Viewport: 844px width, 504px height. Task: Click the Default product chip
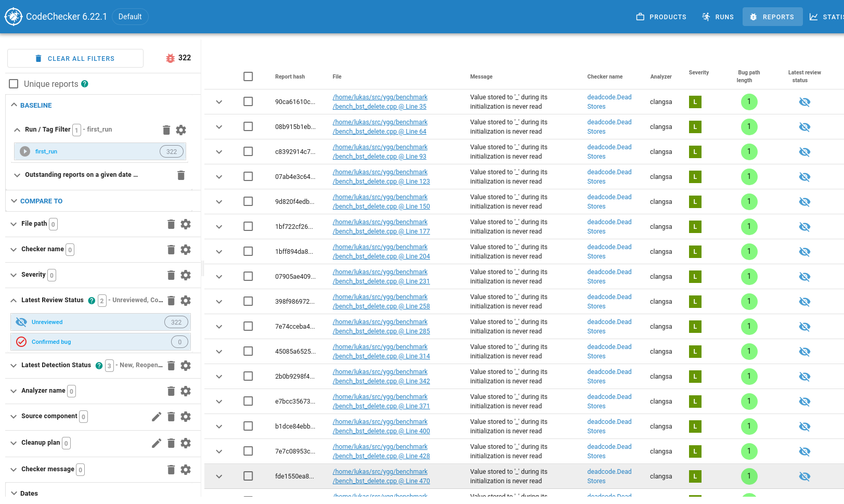point(130,17)
